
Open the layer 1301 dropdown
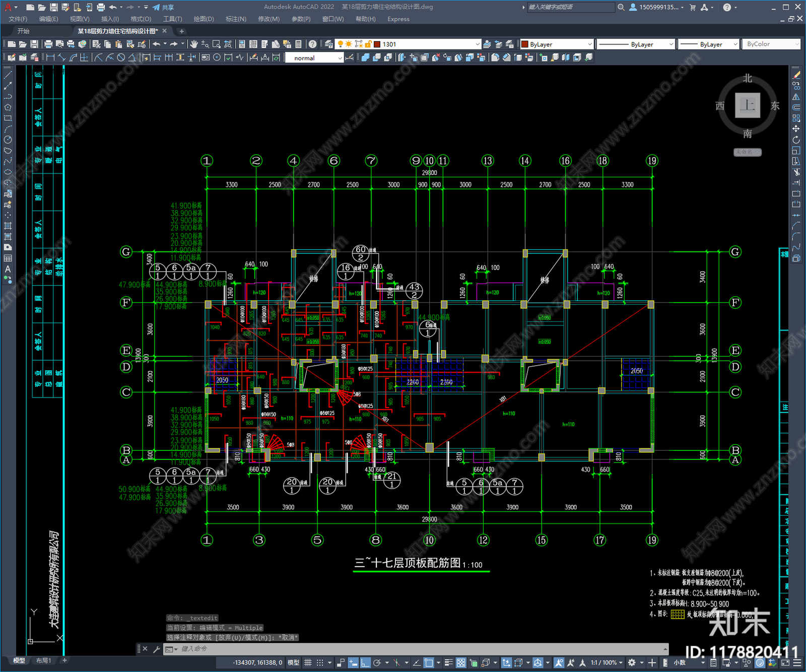pyautogui.click(x=478, y=44)
